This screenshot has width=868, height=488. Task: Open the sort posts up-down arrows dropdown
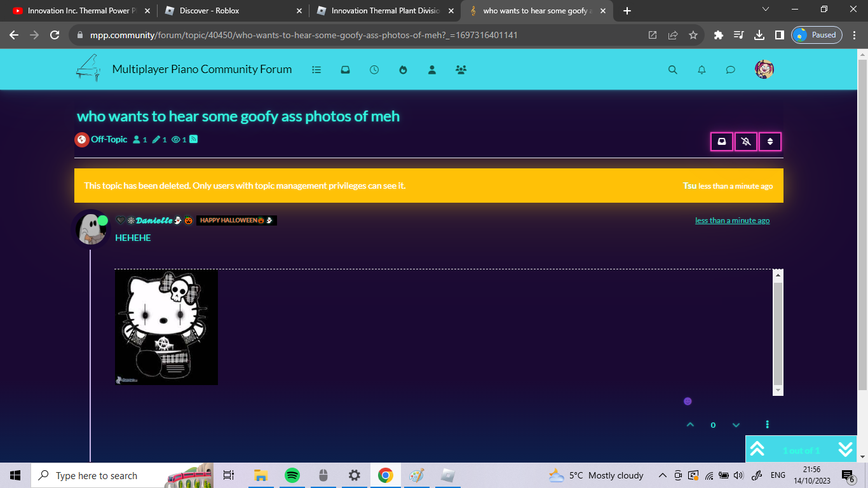click(770, 142)
